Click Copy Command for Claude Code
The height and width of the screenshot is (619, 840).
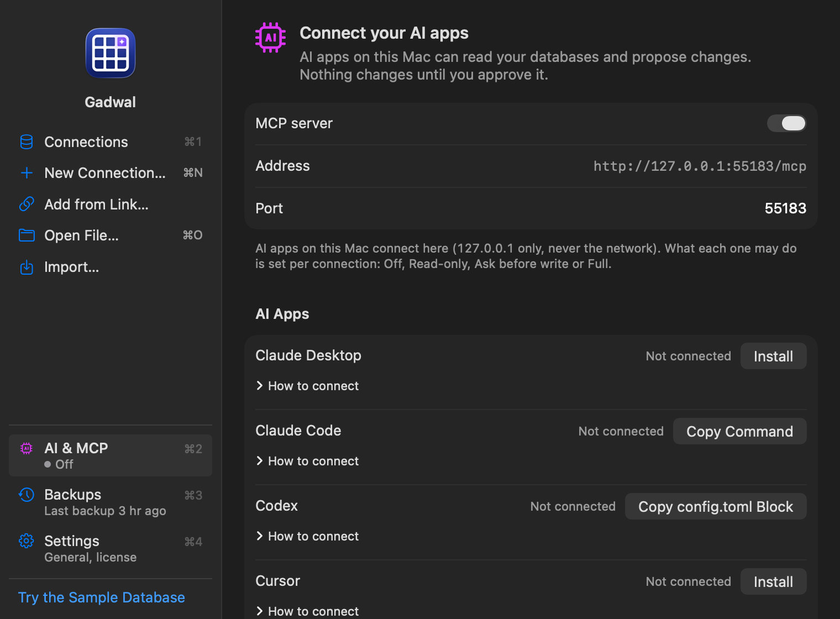coord(739,431)
